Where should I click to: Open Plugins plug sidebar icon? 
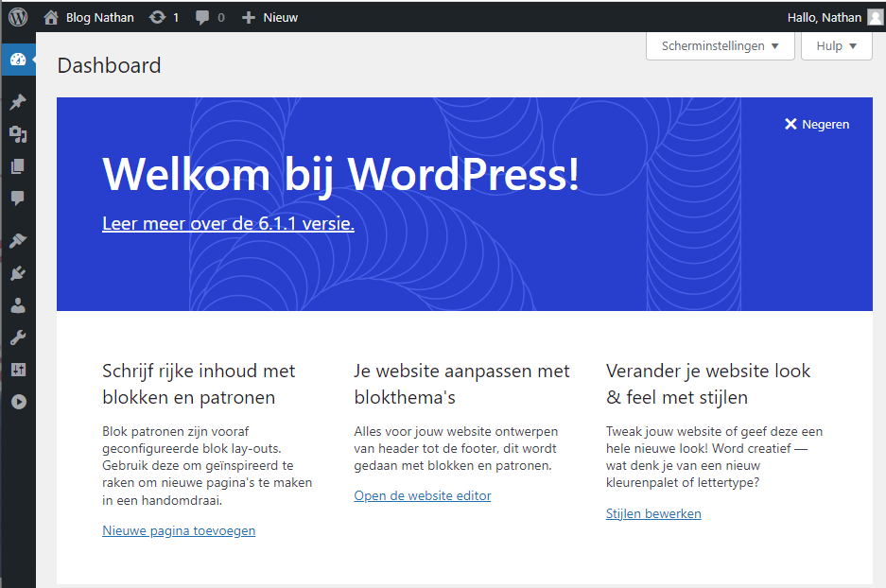tap(18, 273)
